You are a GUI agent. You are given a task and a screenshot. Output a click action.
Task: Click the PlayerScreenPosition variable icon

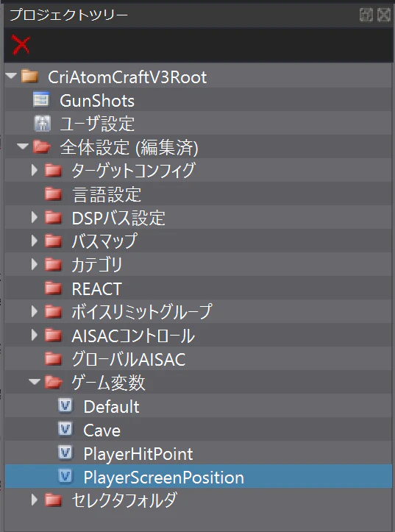[65, 476]
